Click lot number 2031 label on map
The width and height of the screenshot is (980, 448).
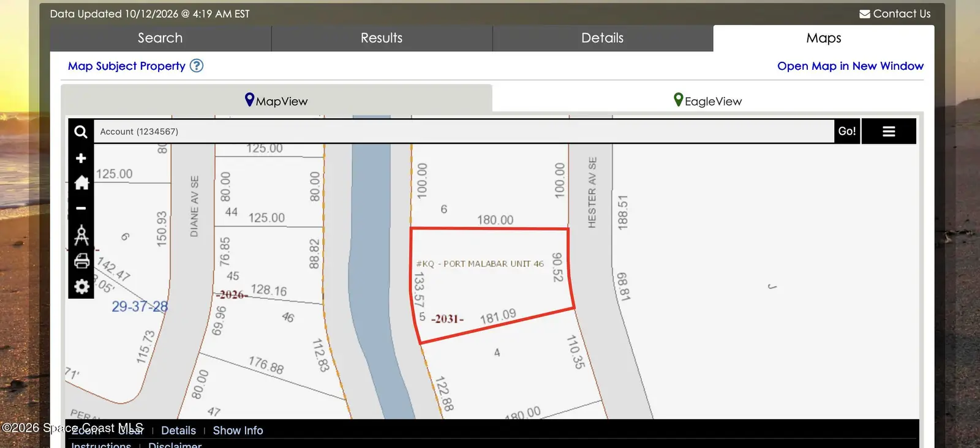pos(447,319)
